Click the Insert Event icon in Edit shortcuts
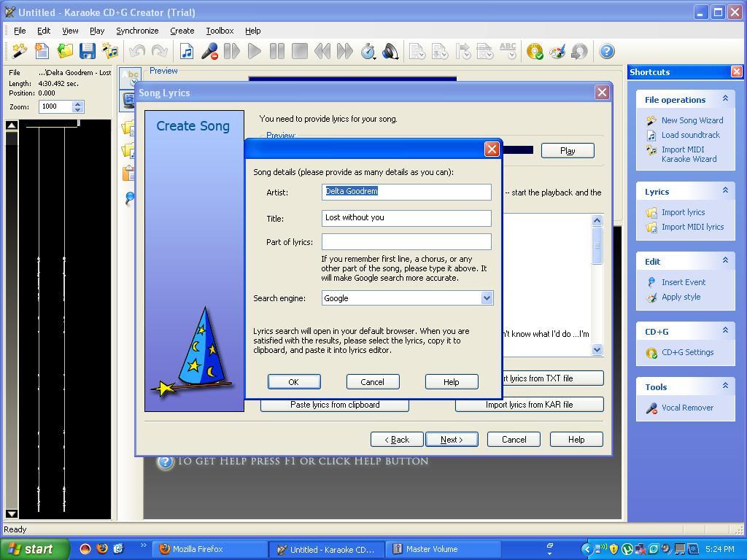The image size is (747, 560). point(651,282)
